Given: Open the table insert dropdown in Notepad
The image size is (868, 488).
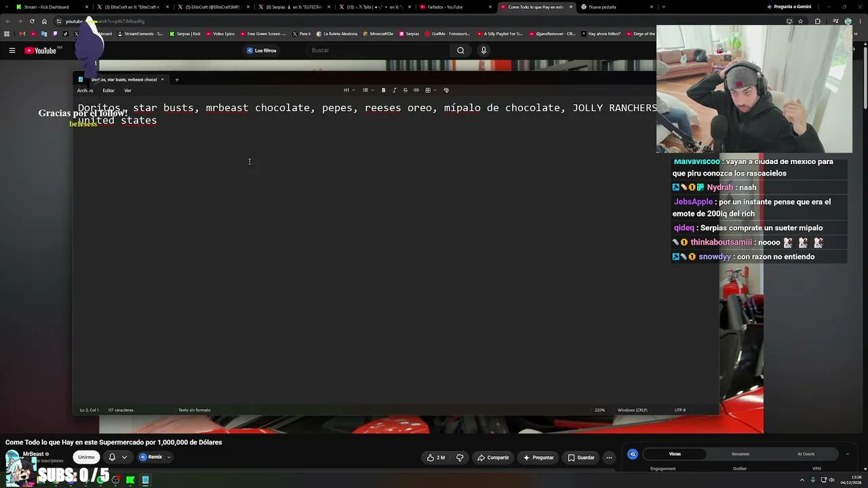Looking at the screenshot, I should coord(431,90).
